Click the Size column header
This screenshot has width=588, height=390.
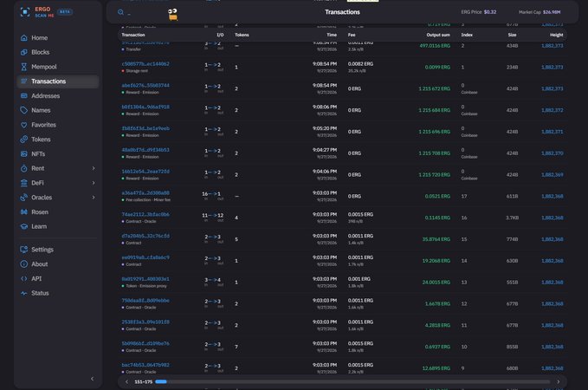pos(513,35)
